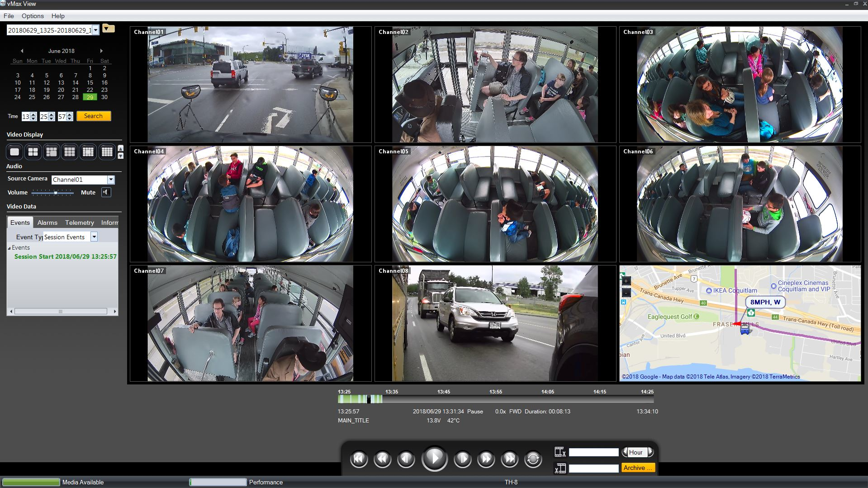Open the Event Type dropdown showing Session Events
Screen dimensions: 868x488
click(x=94, y=237)
